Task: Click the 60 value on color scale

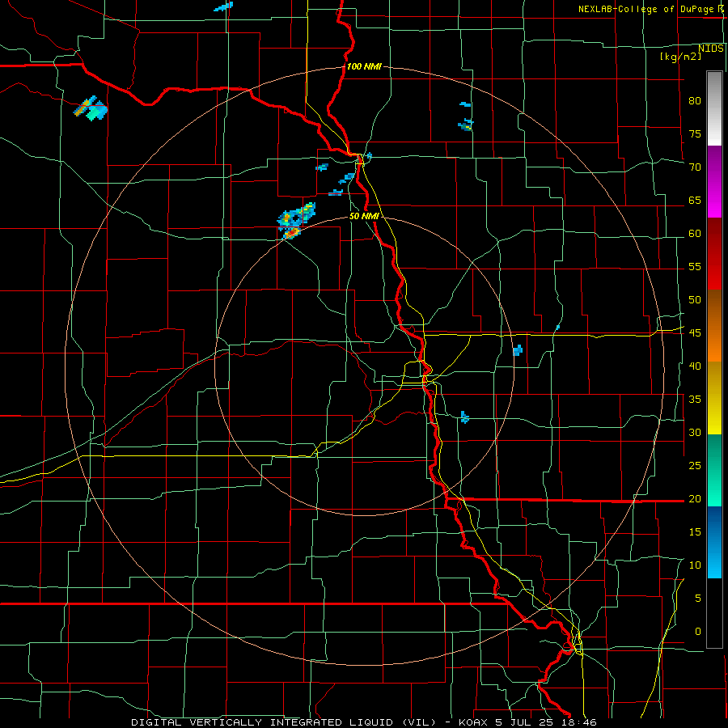Action: pyautogui.click(x=695, y=234)
